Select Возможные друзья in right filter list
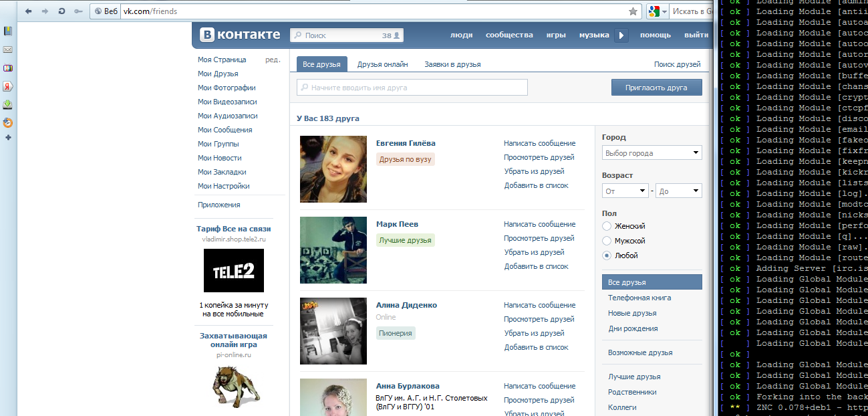 (640, 352)
